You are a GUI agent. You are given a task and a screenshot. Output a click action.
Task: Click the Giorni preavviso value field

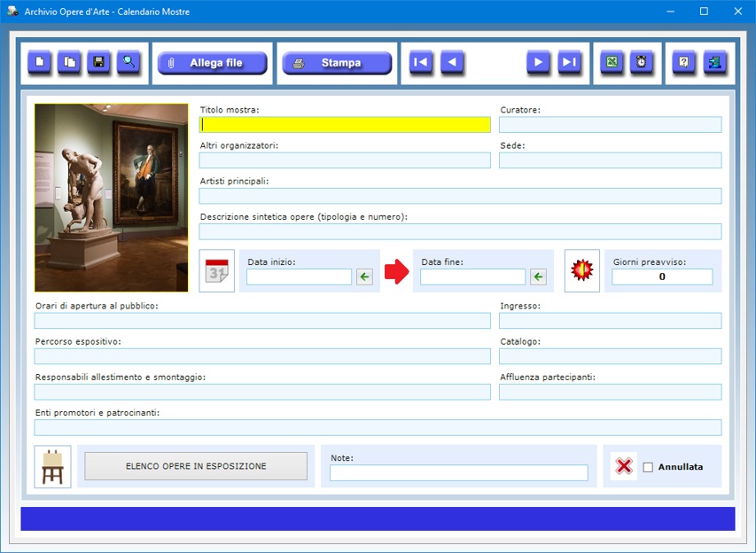pyautogui.click(x=662, y=277)
